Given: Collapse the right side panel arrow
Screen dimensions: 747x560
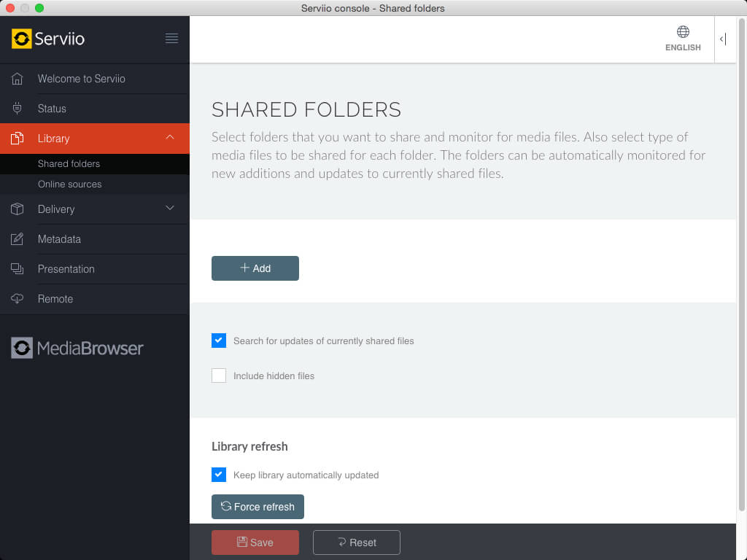Looking at the screenshot, I should pyautogui.click(x=723, y=39).
